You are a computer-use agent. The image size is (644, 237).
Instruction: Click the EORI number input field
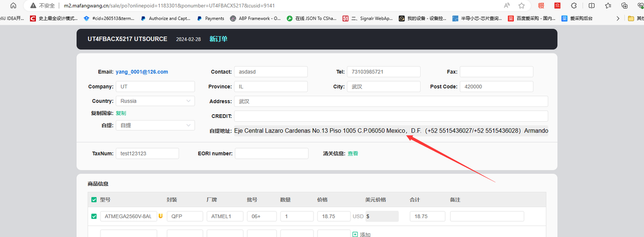coord(272,153)
